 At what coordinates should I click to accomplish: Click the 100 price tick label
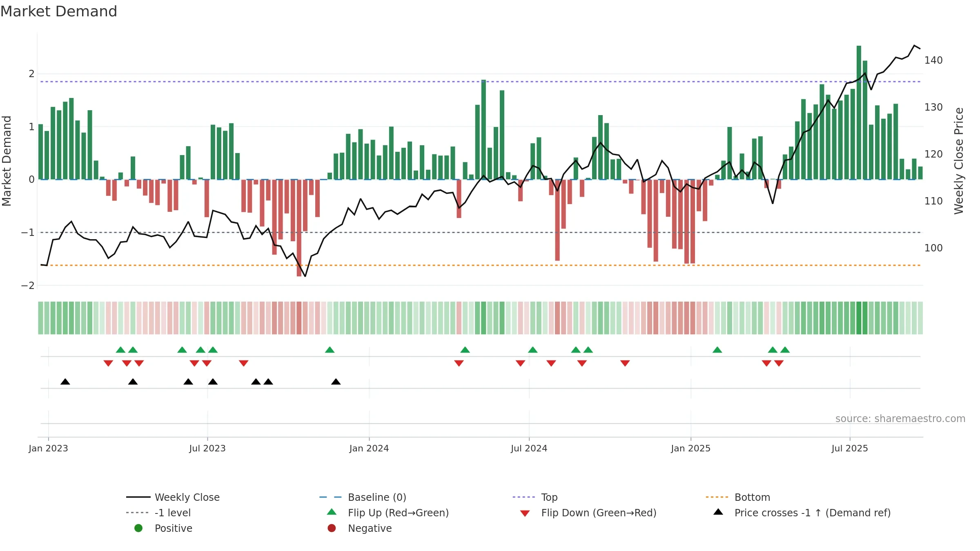coord(933,248)
